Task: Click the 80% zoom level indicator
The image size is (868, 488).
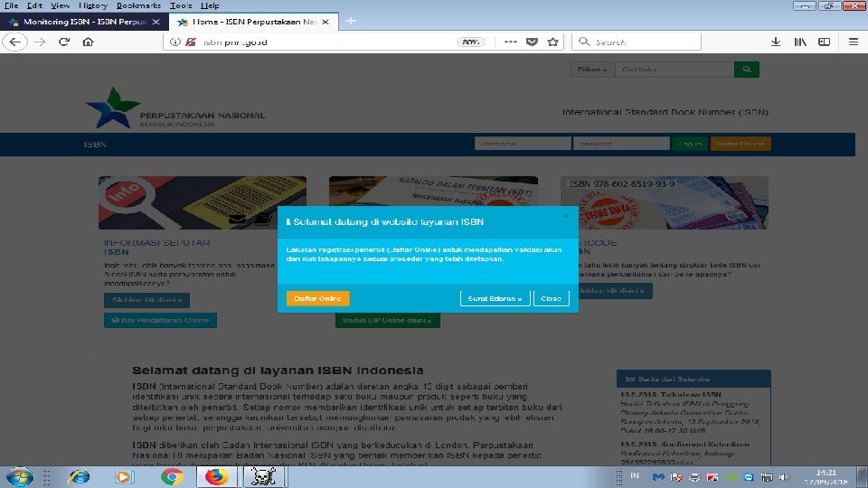Action: click(x=470, y=42)
